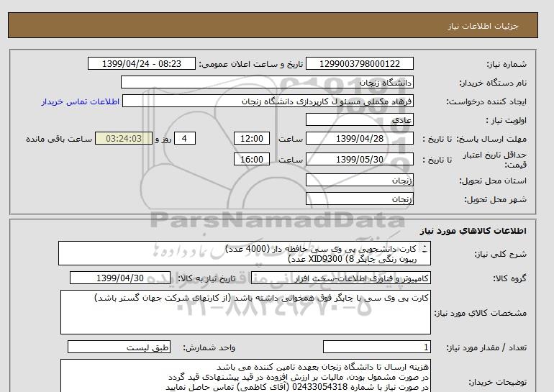Viewport: 554px width, 392px height.
Task: Click the validity time field 16:00
Action: tap(252, 159)
